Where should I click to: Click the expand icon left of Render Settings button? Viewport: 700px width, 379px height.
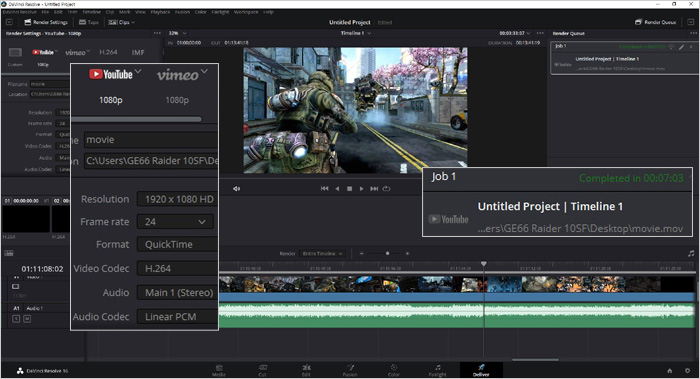tap(9, 22)
